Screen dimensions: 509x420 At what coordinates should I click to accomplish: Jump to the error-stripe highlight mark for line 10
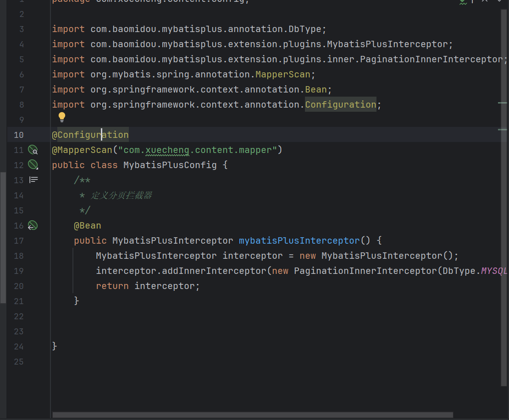[x=503, y=130]
